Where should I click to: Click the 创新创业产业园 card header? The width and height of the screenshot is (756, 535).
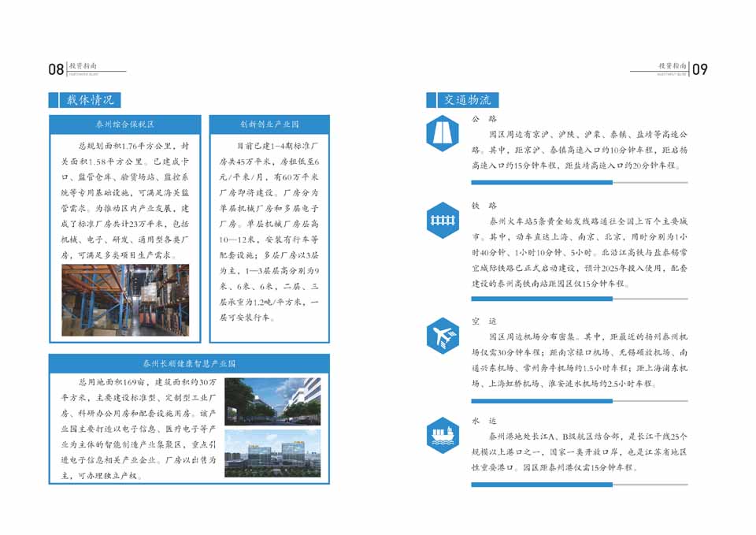pos(269,124)
